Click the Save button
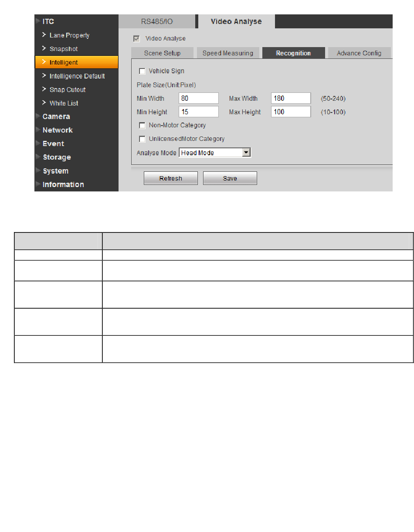Screen dimensions: 414x532 (x=230, y=178)
